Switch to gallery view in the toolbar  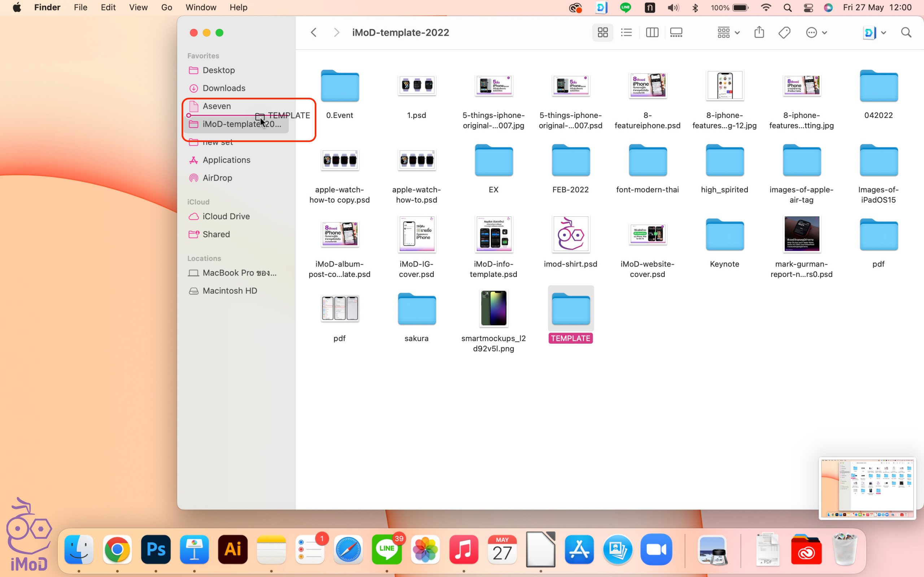click(x=676, y=32)
